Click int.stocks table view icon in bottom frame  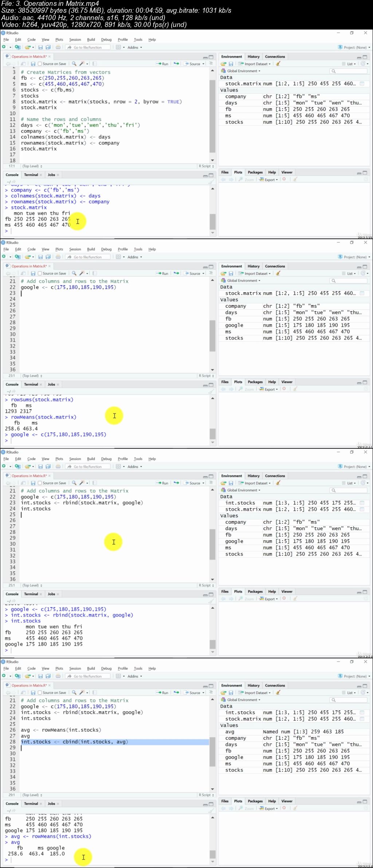(362, 712)
